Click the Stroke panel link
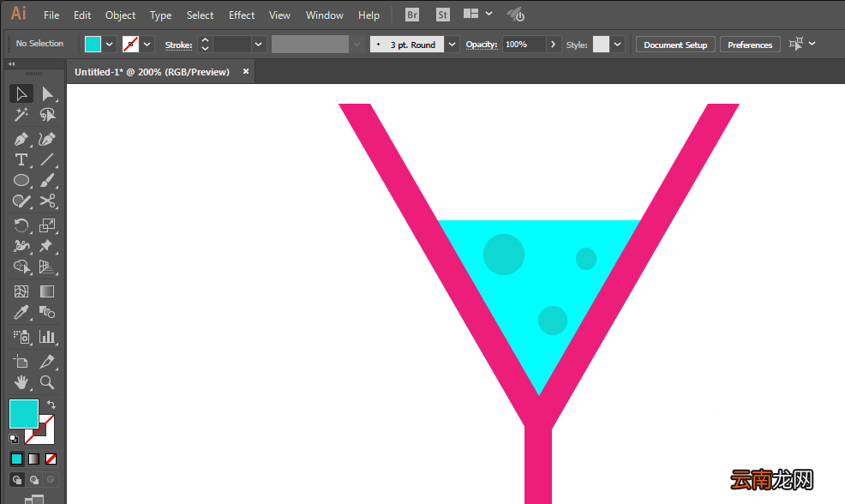The width and height of the screenshot is (845, 504). click(x=178, y=45)
